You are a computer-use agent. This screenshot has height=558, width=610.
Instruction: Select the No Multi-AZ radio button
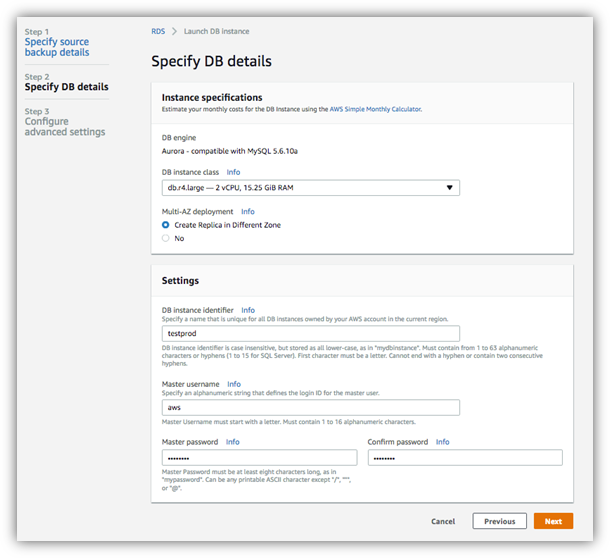click(x=165, y=238)
